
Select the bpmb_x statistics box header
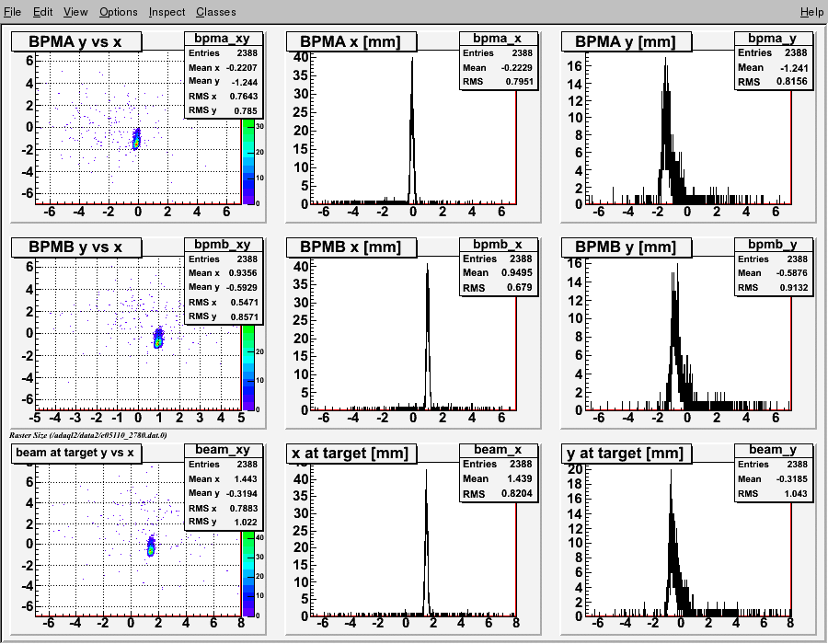pos(498,245)
